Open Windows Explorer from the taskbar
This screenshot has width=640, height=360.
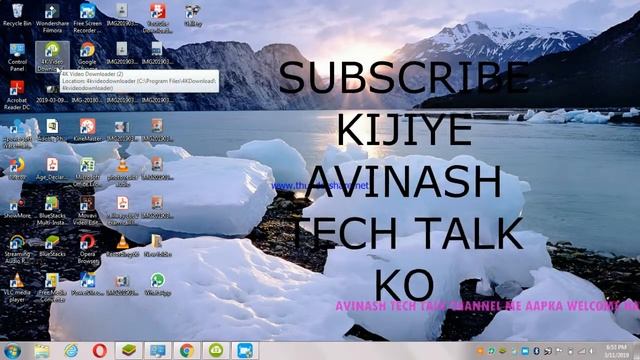pyautogui.click(x=42, y=351)
